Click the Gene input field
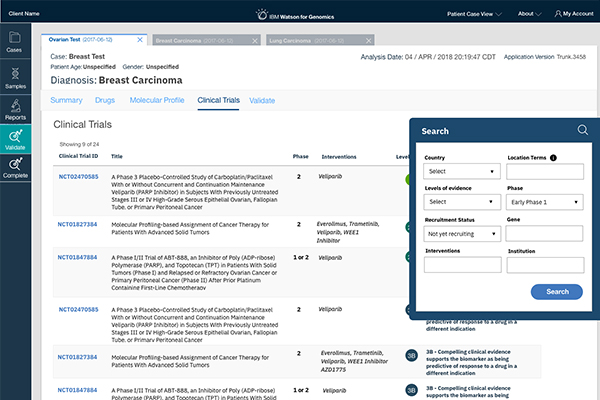Screen dimensions: 600x400 pyautogui.click(x=545, y=233)
